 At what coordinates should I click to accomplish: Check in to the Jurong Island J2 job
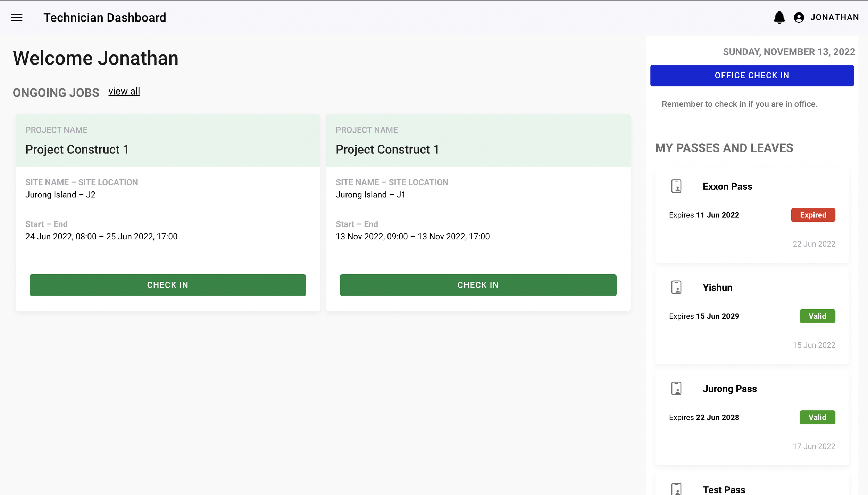(168, 285)
